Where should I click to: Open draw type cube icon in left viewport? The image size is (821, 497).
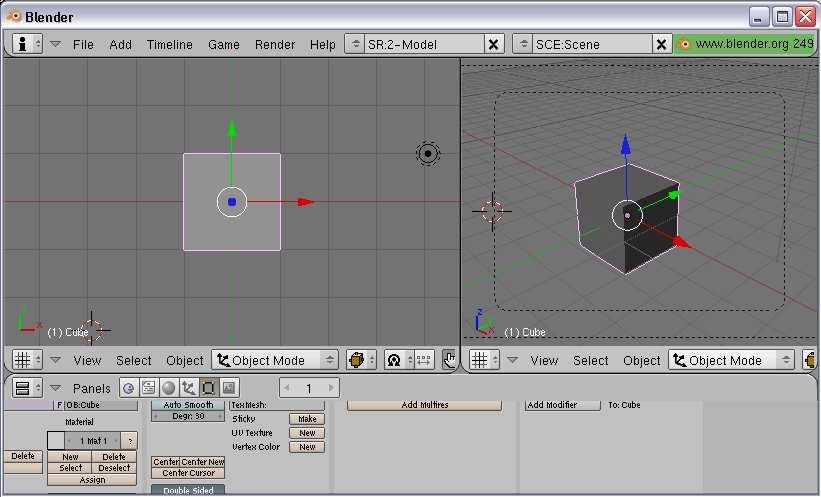(x=361, y=360)
